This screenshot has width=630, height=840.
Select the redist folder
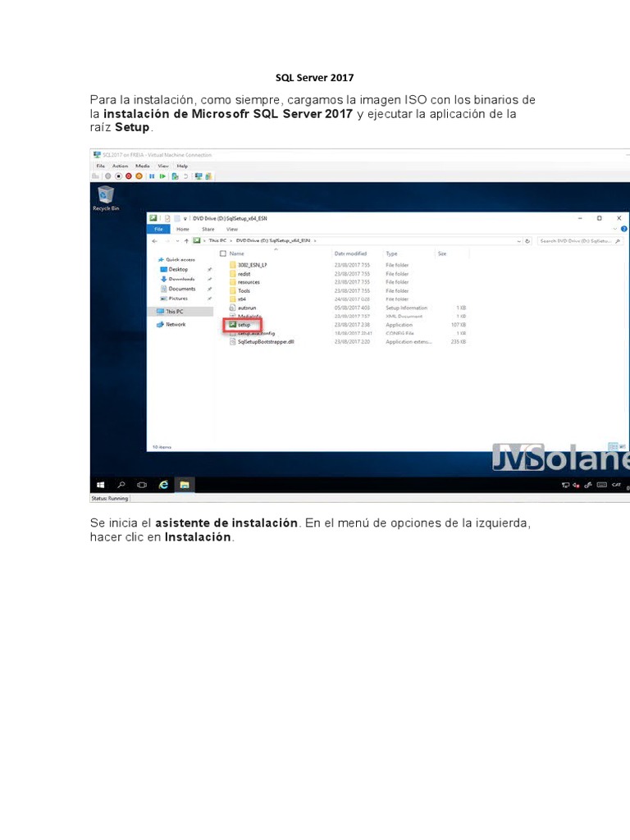tap(240, 274)
